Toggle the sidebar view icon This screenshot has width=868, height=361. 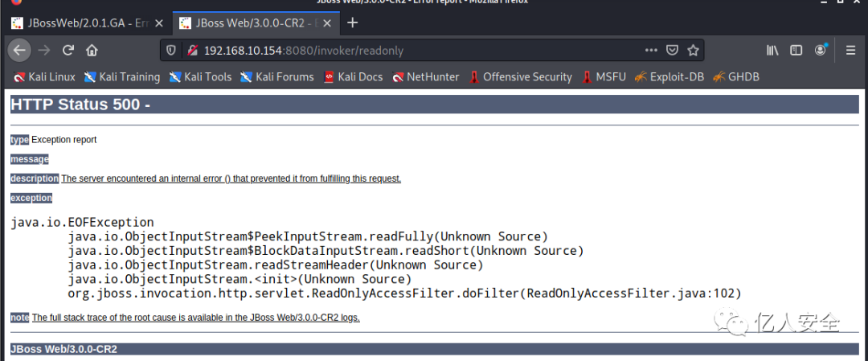796,51
